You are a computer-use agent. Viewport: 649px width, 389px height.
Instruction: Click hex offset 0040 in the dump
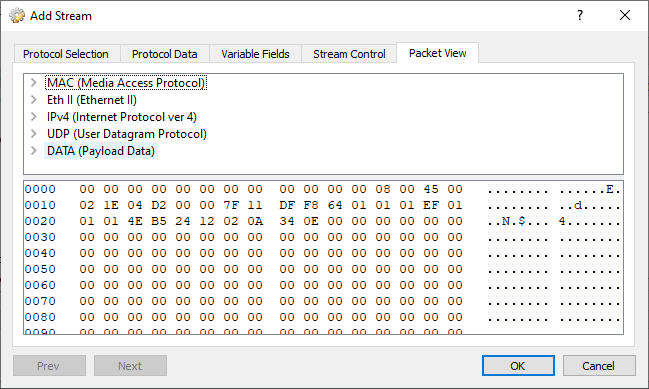tap(40, 253)
